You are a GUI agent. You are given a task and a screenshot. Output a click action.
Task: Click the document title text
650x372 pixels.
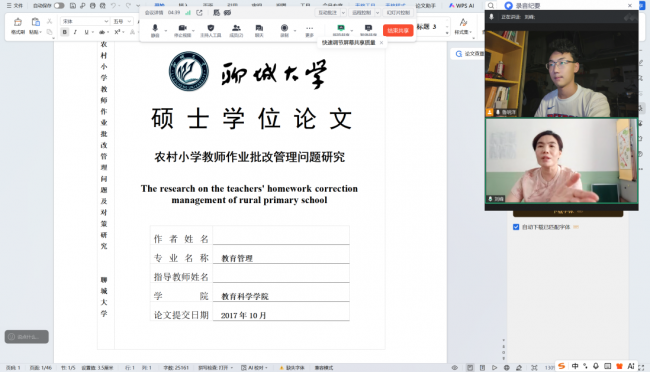(250, 157)
